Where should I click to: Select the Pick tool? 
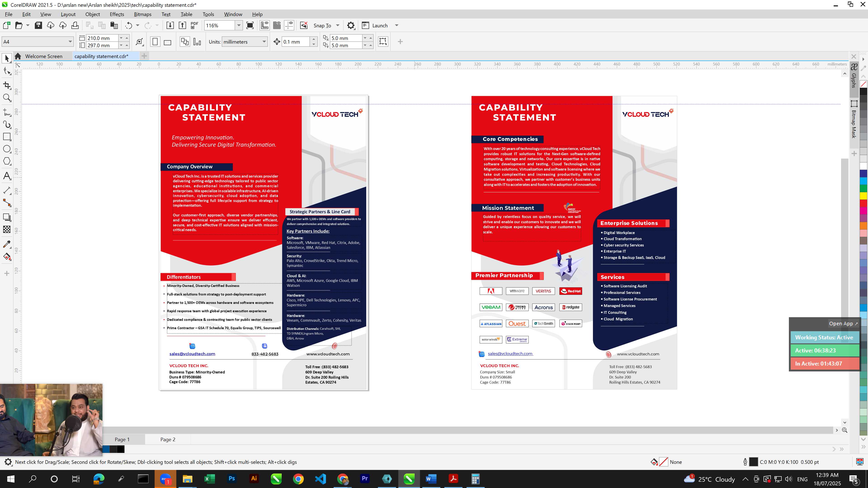(x=7, y=58)
